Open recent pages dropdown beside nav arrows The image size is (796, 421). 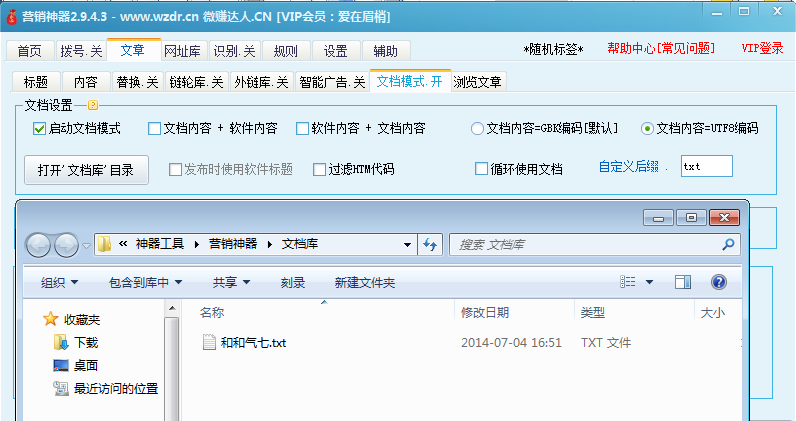(x=86, y=245)
